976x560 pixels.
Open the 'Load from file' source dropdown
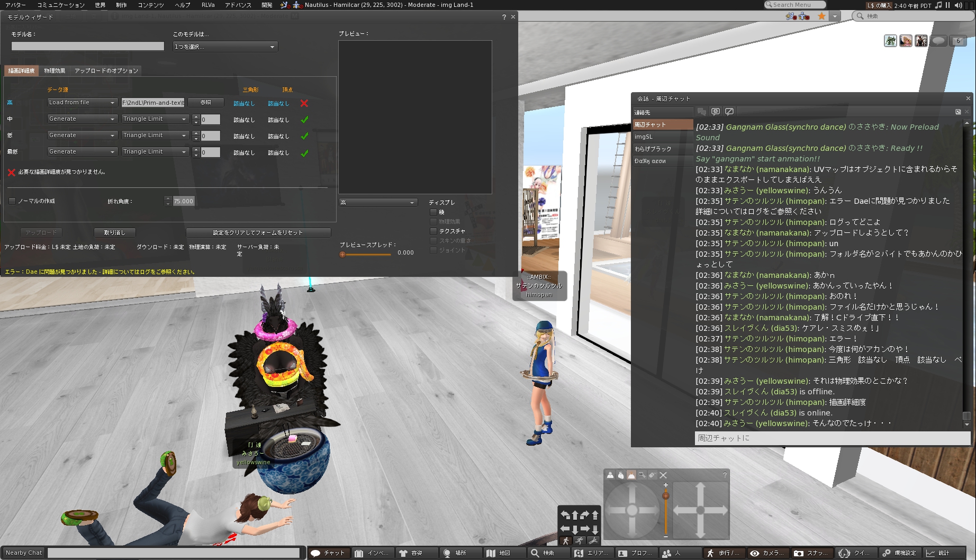click(x=82, y=103)
